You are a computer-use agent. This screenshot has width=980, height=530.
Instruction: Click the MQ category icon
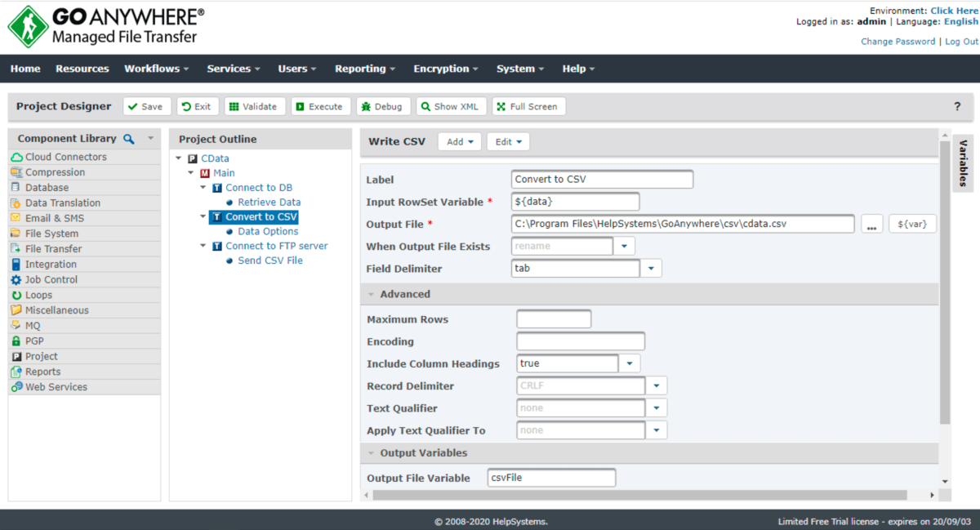click(16, 326)
